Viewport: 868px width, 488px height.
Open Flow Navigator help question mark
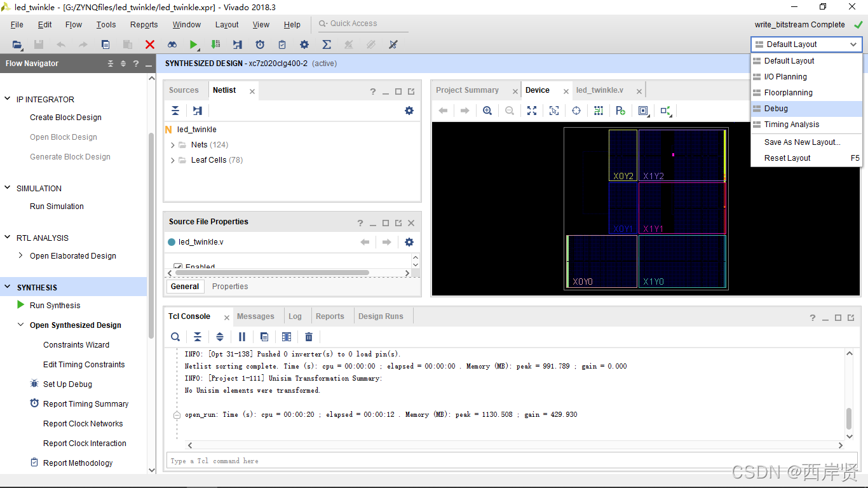coord(136,64)
